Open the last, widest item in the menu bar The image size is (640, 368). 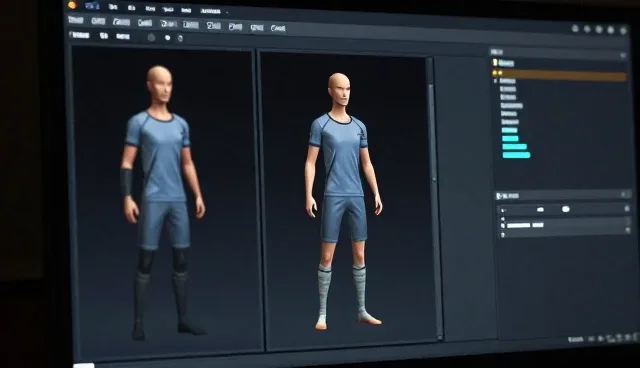click(x=211, y=11)
